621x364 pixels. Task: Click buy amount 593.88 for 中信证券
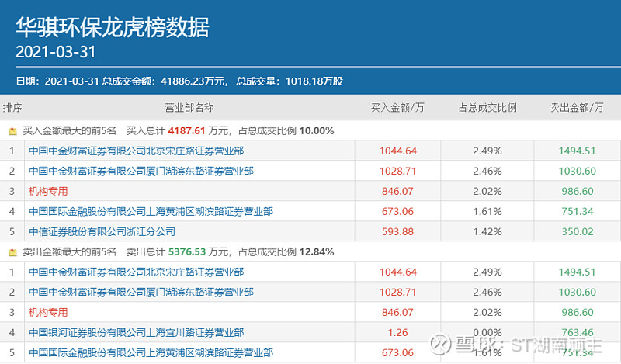click(397, 232)
